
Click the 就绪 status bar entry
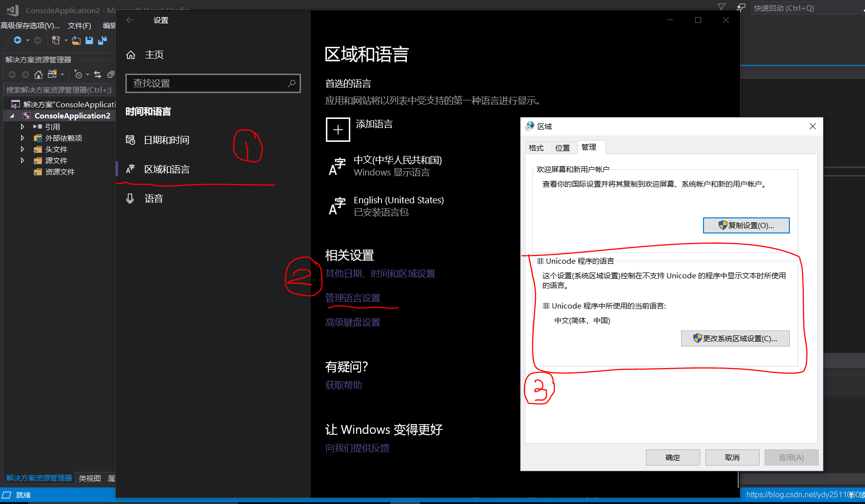tap(23, 495)
